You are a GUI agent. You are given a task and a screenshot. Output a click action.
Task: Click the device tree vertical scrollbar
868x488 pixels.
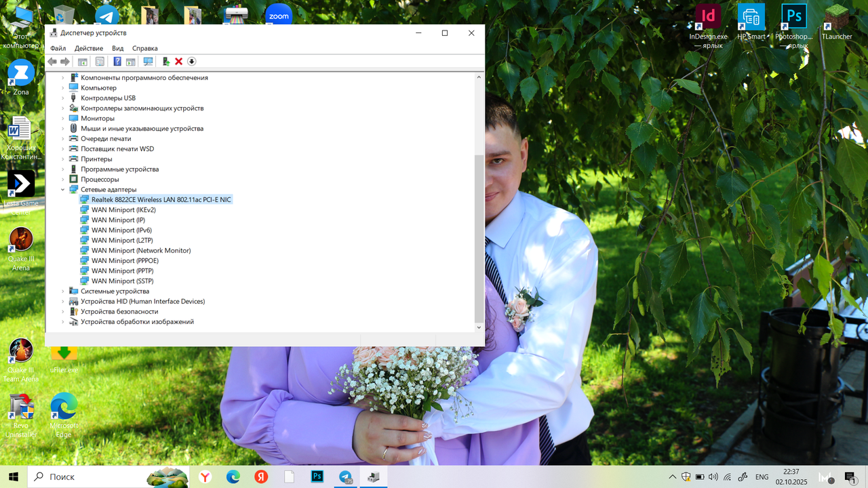479,203
